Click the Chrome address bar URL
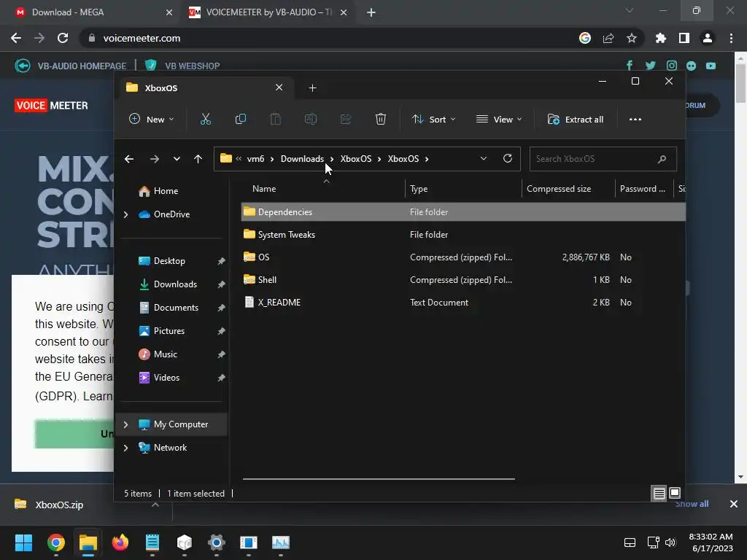 pos(142,38)
